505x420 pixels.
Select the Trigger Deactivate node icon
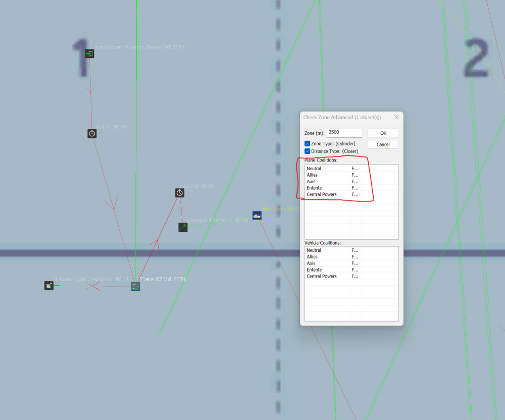coord(48,286)
